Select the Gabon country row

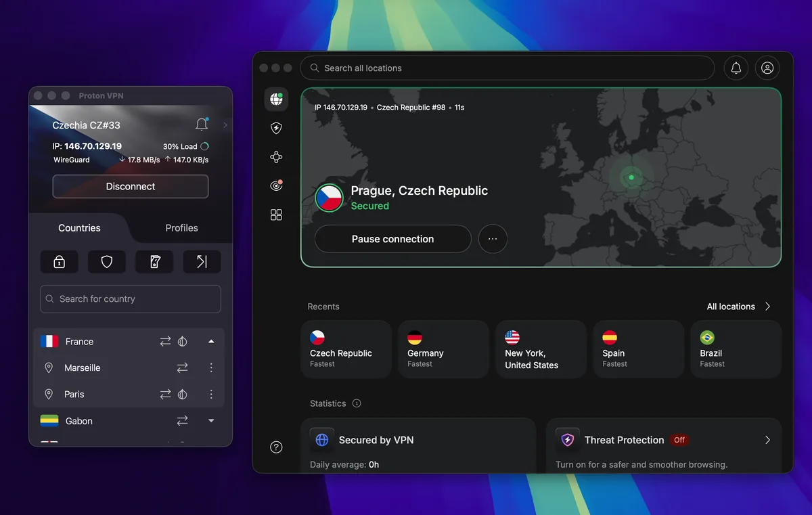[x=129, y=421]
